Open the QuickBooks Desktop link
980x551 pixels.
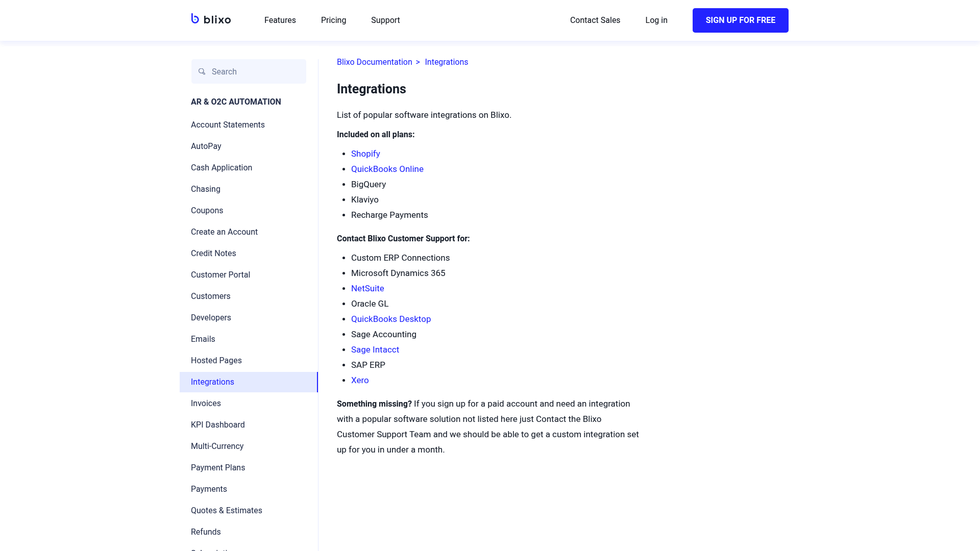tap(391, 319)
